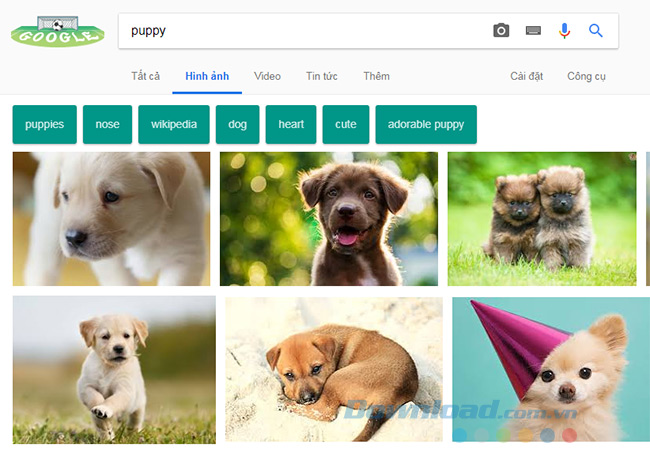Open the Google doodle logo
This screenshot has width=650, height=452.
click(x=57, y=31)
